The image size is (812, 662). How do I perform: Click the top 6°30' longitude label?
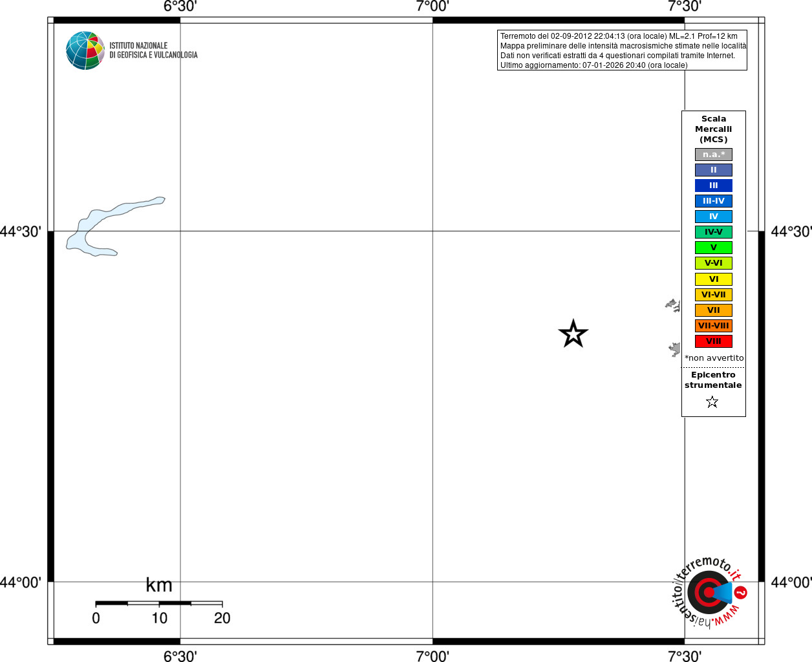(180, 6)
